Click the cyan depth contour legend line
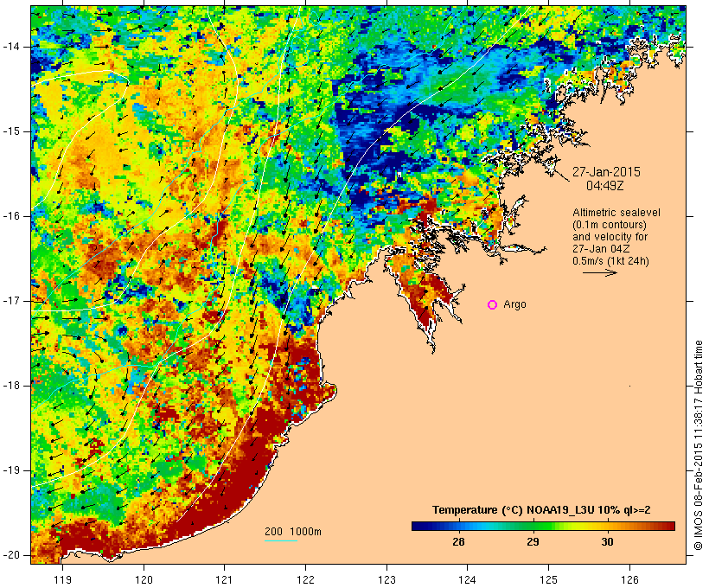The height and width of the screenshot is (588, 709). click(x=281, y=540)
